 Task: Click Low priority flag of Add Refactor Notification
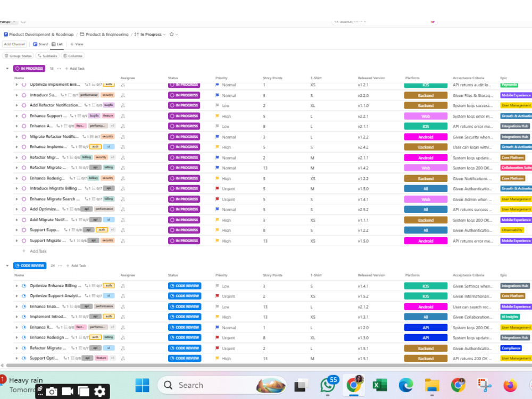(x=218, y=105)
